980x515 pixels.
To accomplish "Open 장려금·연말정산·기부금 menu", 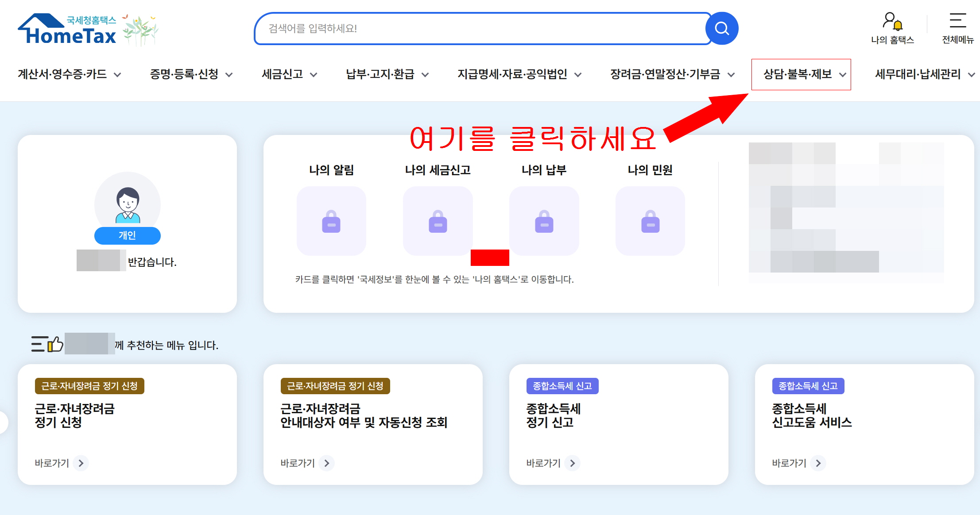I will [672, 74].
